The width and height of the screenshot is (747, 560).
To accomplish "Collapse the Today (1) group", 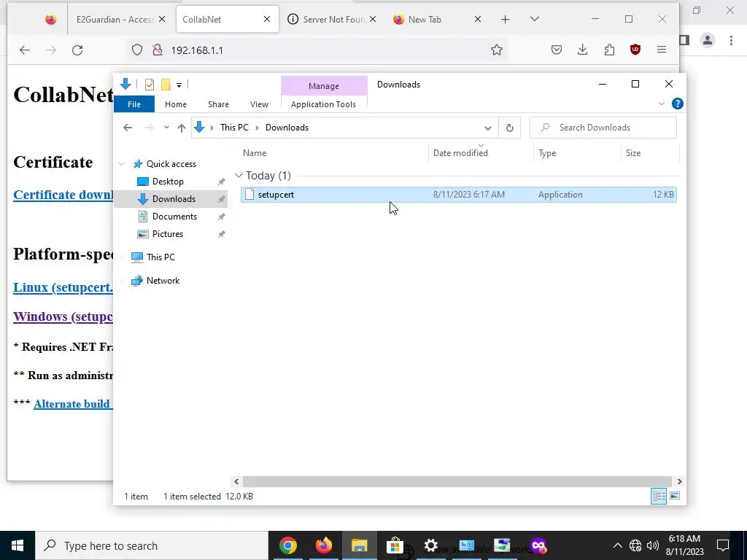I will [x=239, y=176].
